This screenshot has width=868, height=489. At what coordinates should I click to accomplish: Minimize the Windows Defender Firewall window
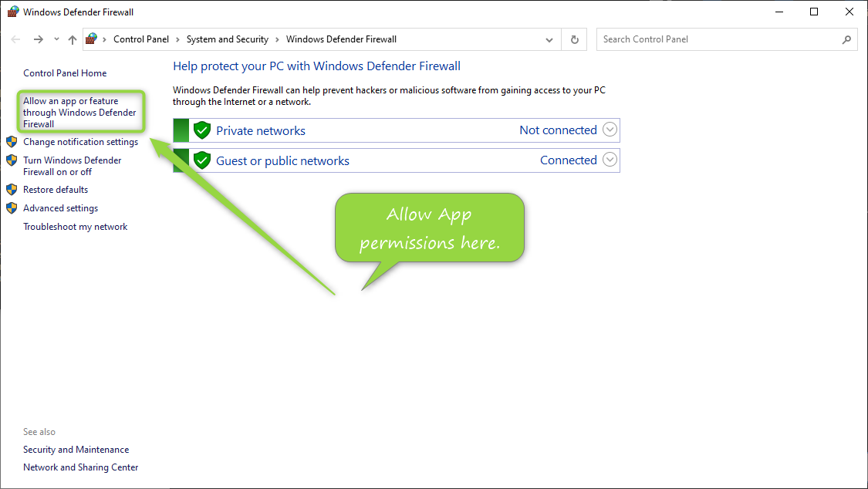point(779,12)
